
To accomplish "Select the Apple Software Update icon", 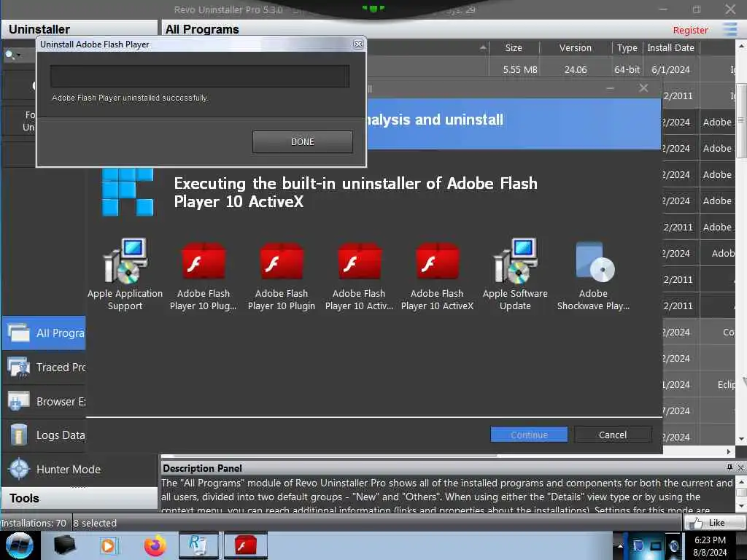I will (515, 275).
